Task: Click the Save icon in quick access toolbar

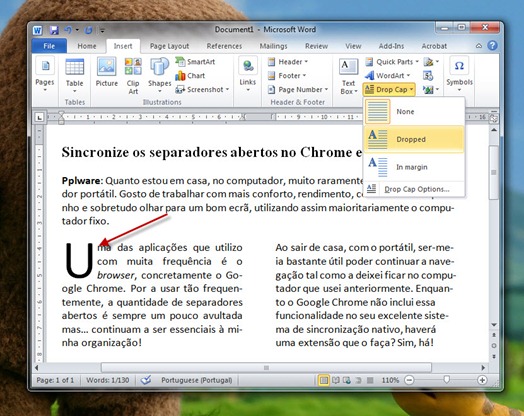Action: click(x=54, y=30)
